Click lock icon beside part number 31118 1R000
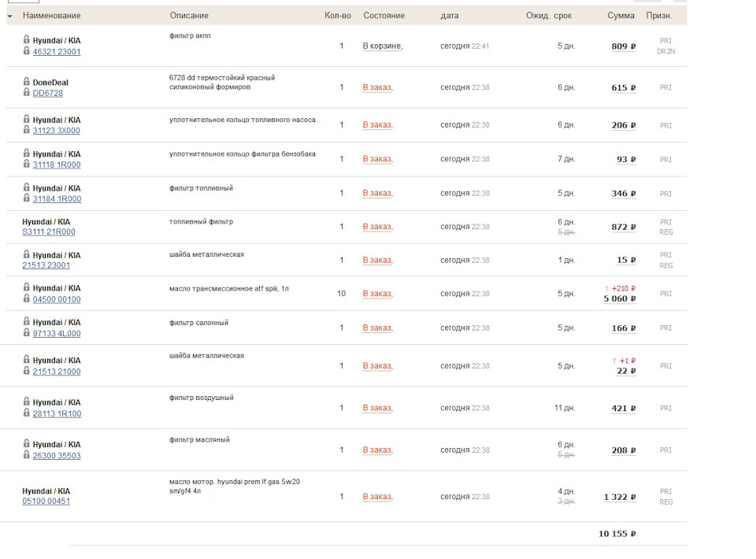Screen dimensions: 756x559 [27, 164]
